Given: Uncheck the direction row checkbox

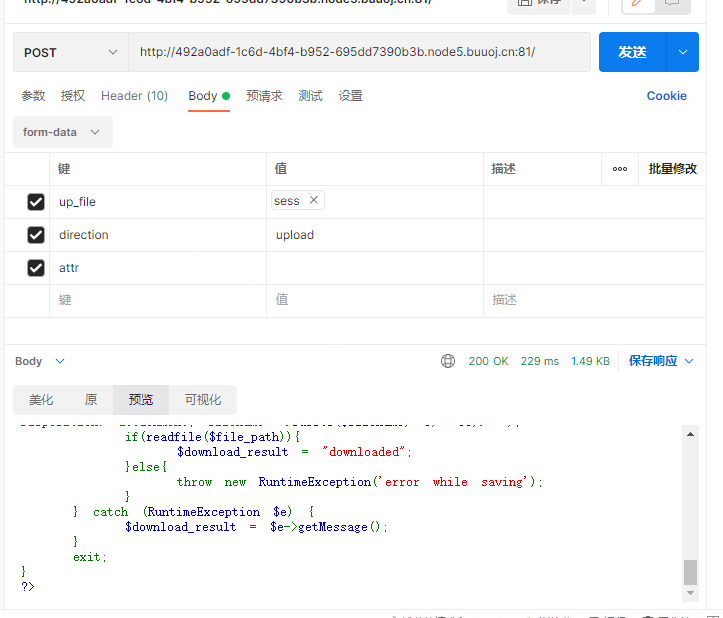Looking at the screenshot, I should coord(36,235).
